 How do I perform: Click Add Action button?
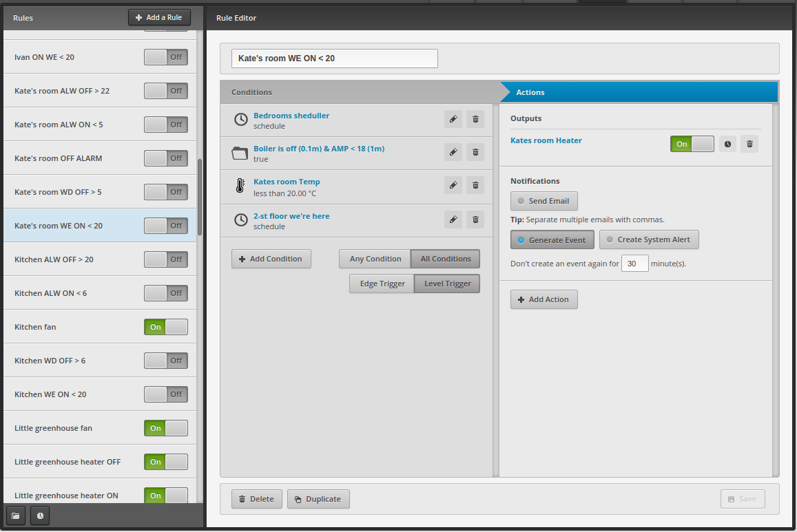point(544,299)
